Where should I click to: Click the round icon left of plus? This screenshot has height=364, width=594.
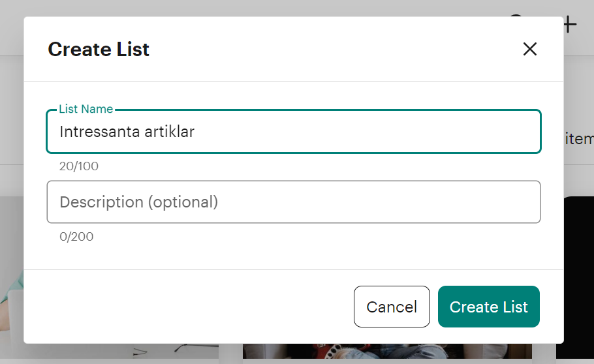coord(516,16)
